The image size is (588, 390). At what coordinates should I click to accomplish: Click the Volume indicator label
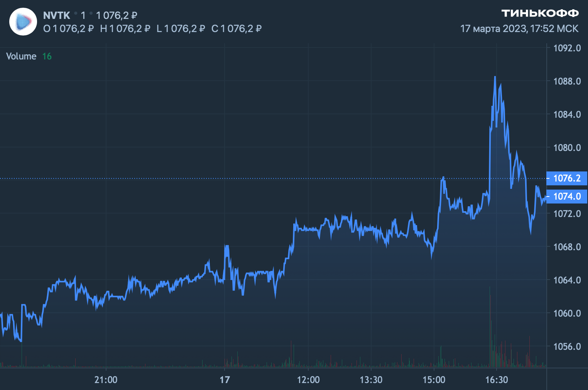(21, 56)
